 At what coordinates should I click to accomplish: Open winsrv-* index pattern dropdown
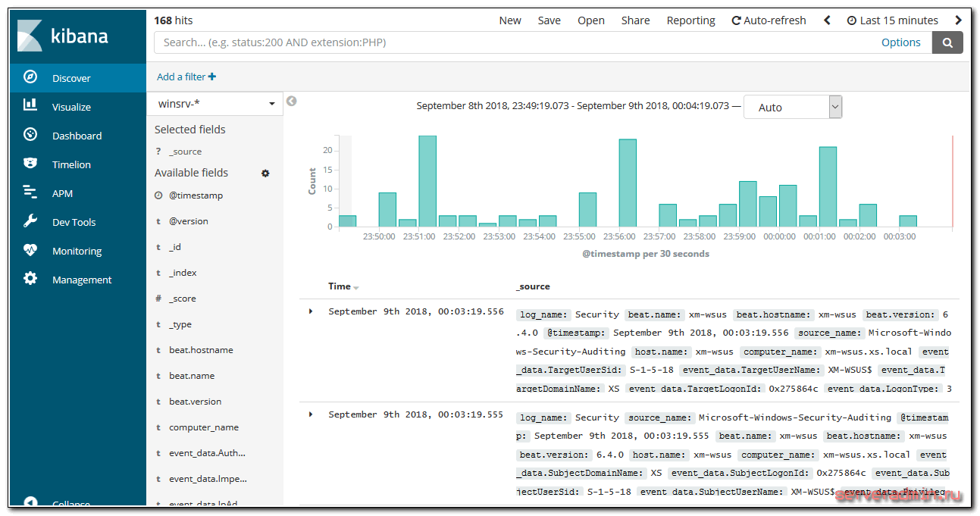(x=215, y=104)
